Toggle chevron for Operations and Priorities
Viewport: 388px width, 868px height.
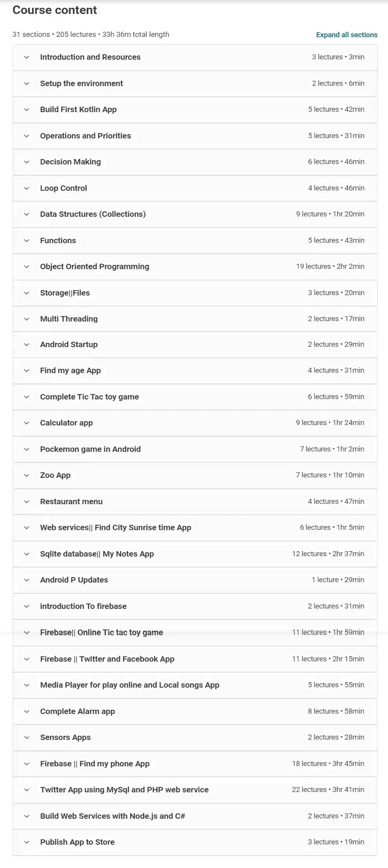27,136
